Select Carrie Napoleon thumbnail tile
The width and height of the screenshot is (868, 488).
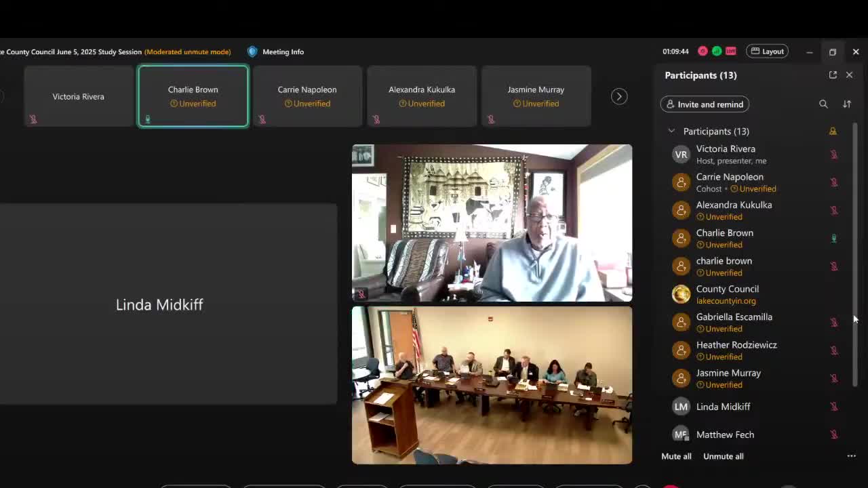coord(307,96)
